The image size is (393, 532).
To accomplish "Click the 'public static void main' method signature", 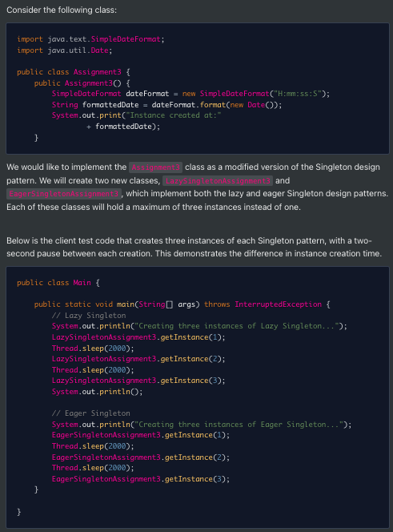I will click(182, 304).
